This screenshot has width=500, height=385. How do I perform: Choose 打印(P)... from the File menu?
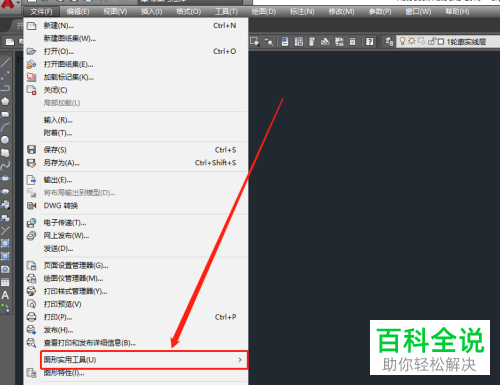pos(136,317)
